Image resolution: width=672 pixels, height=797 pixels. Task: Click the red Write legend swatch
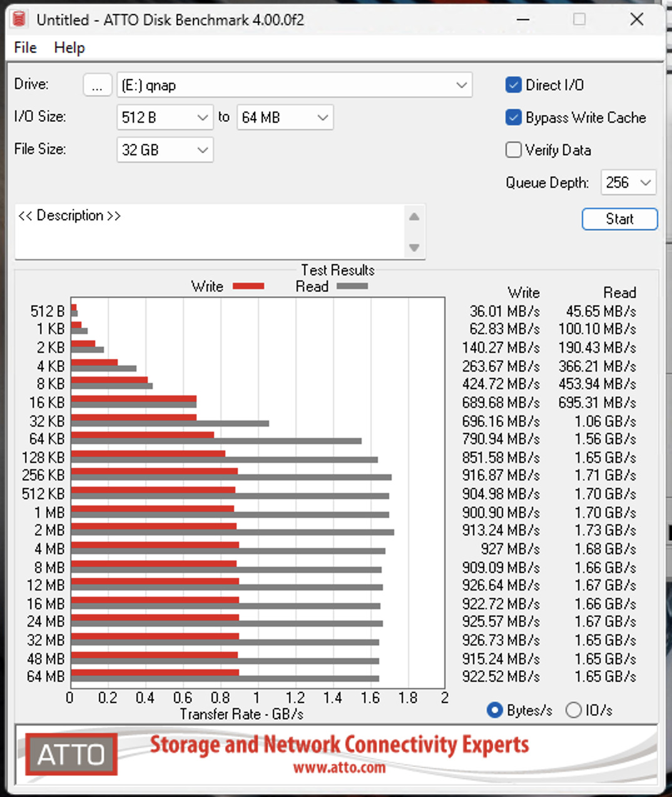click(248, 286)
